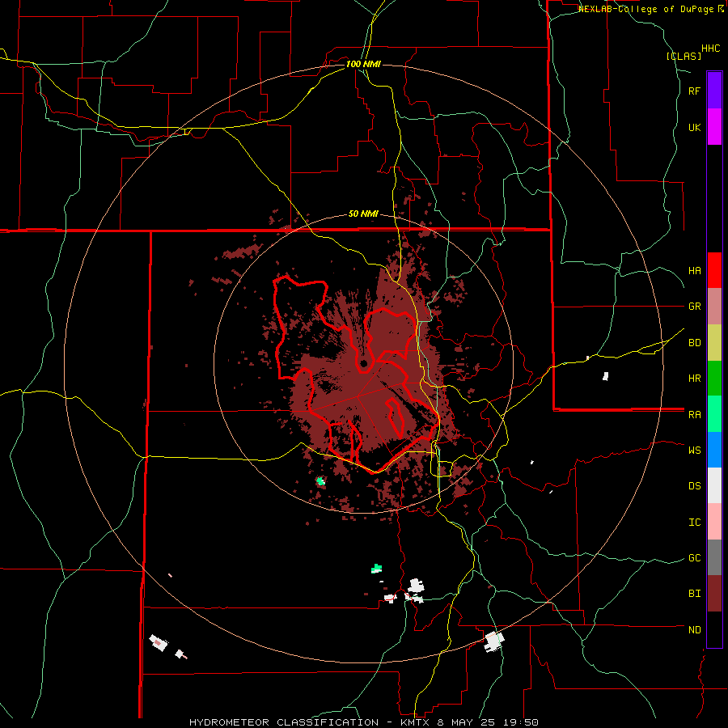
Task: Click the BD legend label
Action: tap(694, 343)
